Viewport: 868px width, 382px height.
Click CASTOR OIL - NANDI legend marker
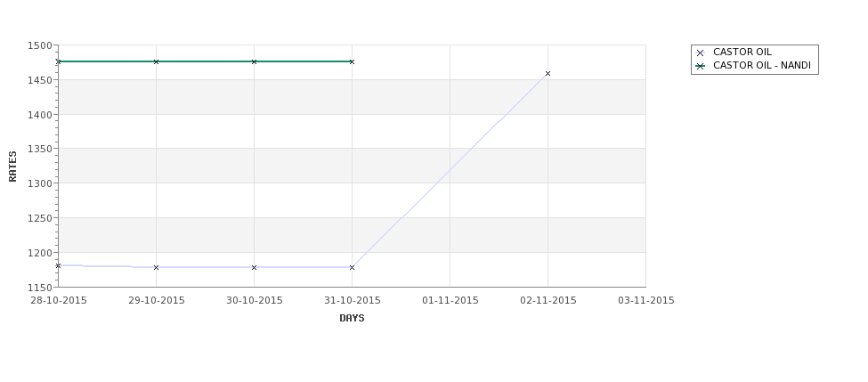[x=701, y=66]
